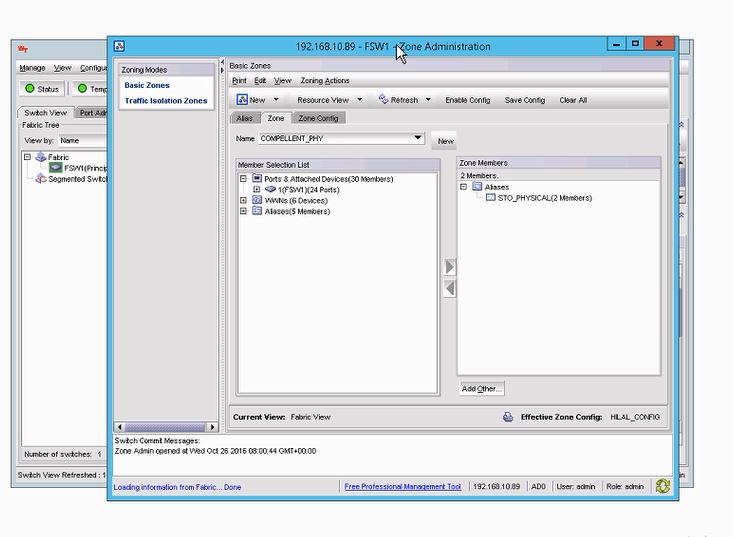Screen dimensions: 733x537
Task: Click Save Config in the toolbar
Action: tap(525, 100)
